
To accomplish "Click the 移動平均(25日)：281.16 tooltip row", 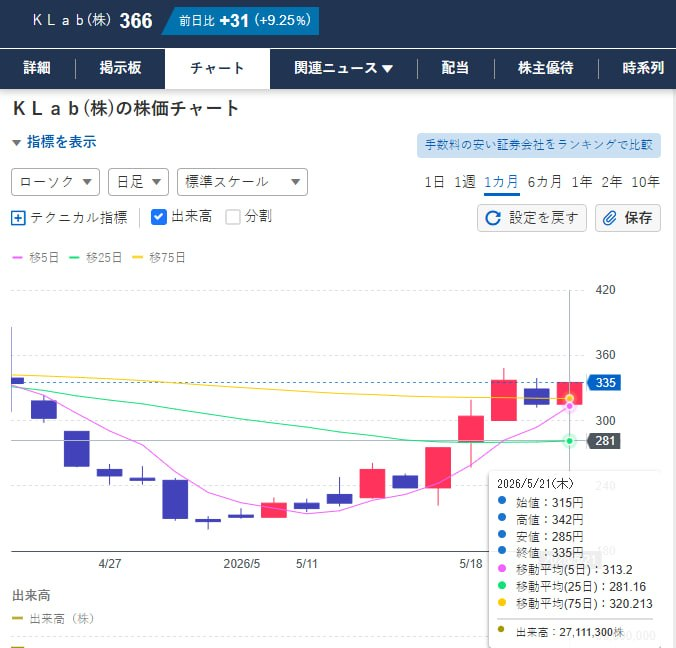I will [572, 586].
